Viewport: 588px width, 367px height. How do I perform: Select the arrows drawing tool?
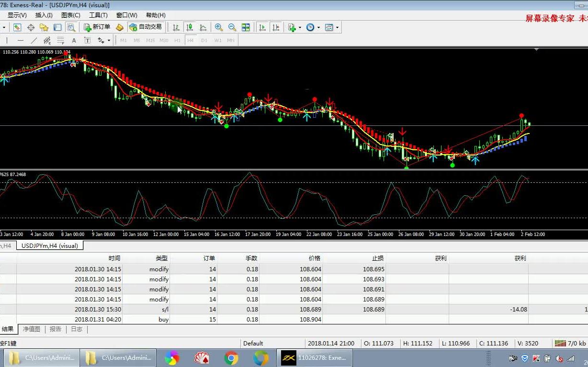101,40
